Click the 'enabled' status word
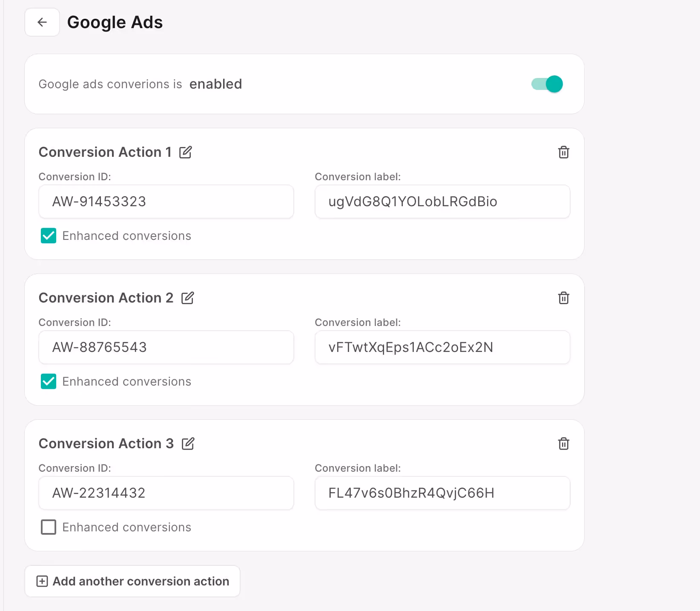 coord(216,84)
